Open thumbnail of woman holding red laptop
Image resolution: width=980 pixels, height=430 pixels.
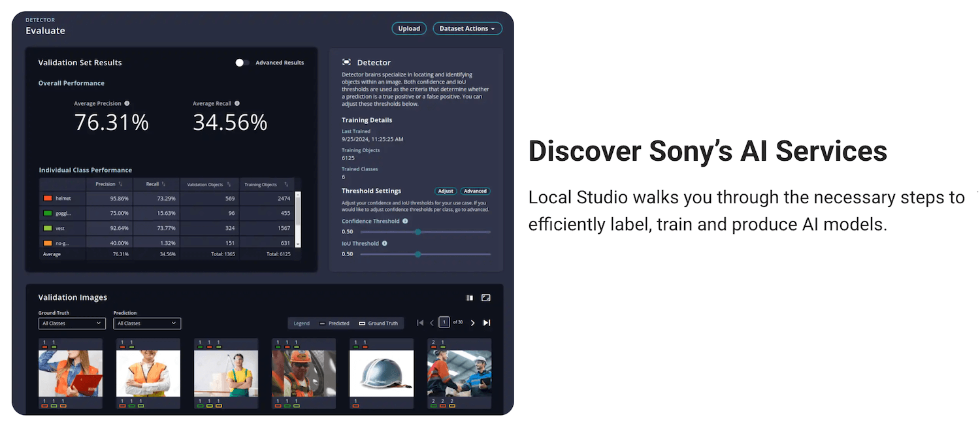[71, 374]
